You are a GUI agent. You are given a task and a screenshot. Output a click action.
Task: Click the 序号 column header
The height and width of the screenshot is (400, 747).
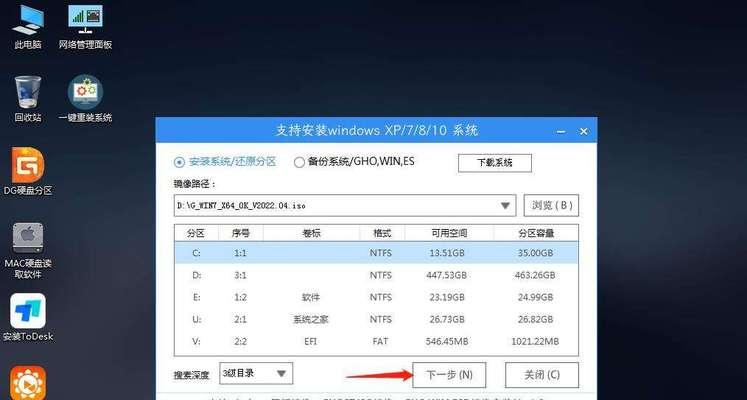click(x=241, y=233)
